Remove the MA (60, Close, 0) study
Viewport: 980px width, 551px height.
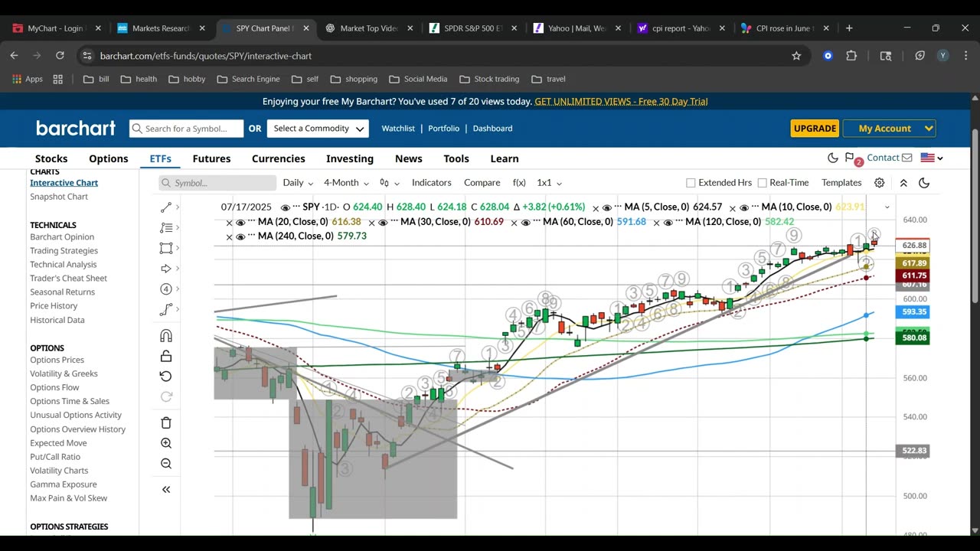[x=514, y=222]
